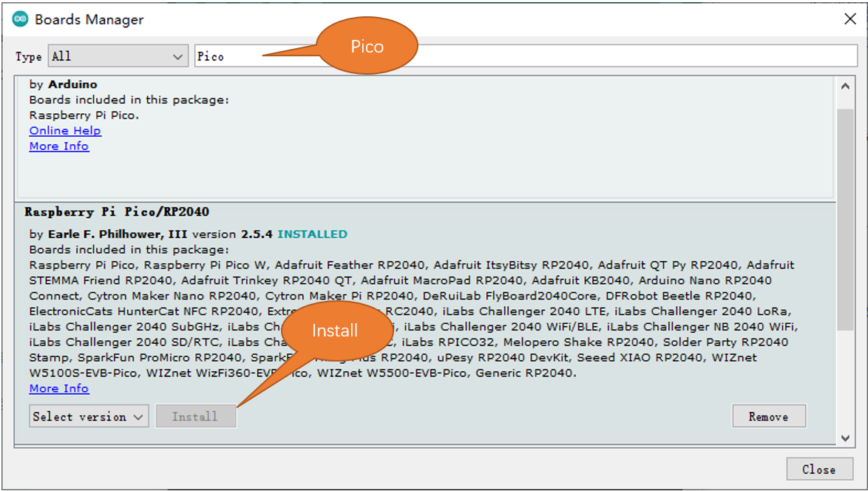Viewport: 868px width, 491px height.
Task: Click the 'by Arduino' author text
Action: click(63, 84)
